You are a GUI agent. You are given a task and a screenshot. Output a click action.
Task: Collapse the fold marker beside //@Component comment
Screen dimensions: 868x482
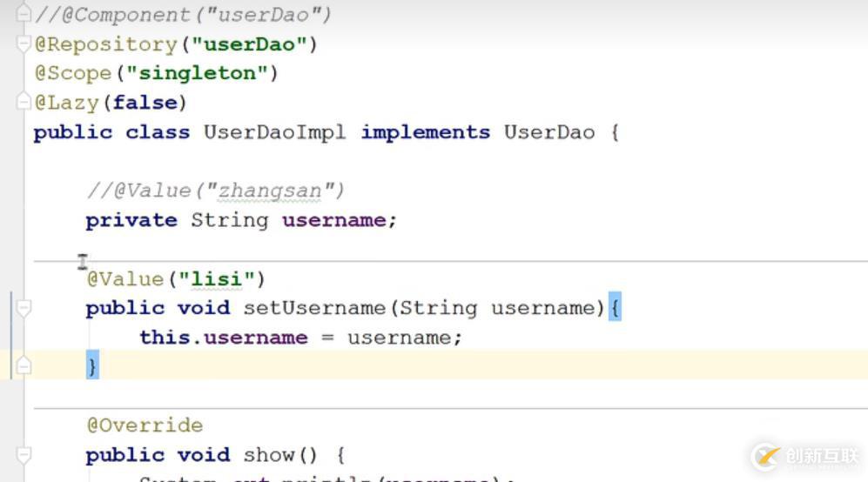(24, 13)
